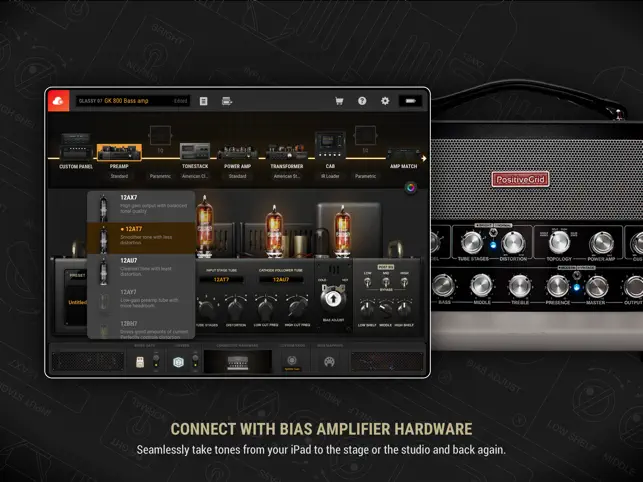The width and height of the screenshot is (643, 482).
Task: Open the help question mark icon
Action: [x=362, y=101]
